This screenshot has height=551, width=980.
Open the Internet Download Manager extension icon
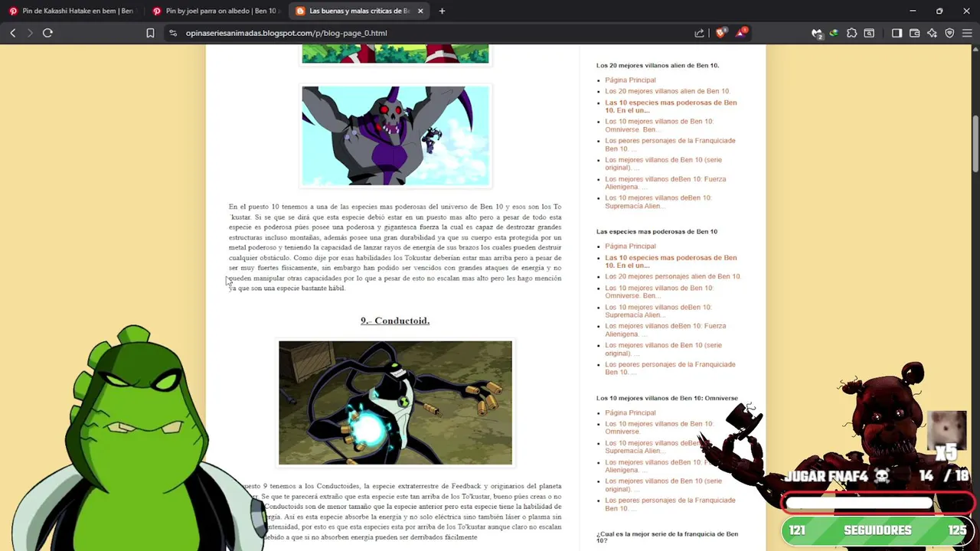point(834,33)
